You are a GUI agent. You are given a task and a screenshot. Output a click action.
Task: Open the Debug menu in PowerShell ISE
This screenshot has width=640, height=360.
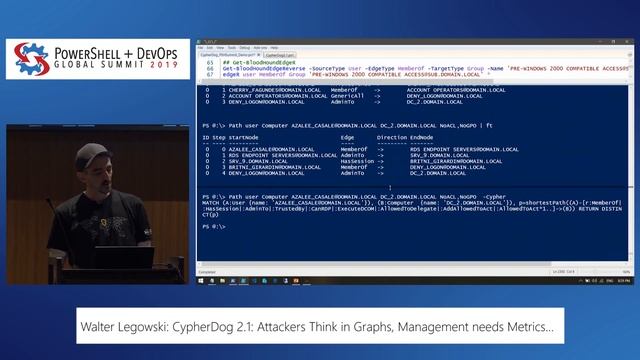[244, 48]
